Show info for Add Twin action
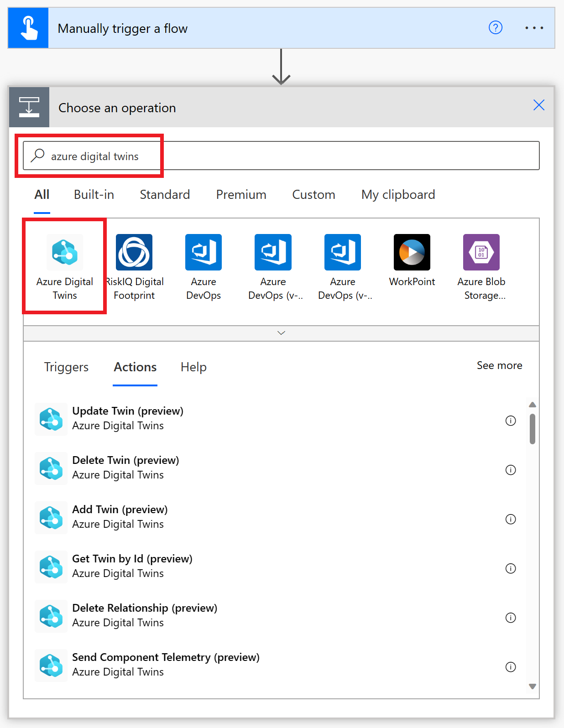The width and height of the screenshot is (564, 728). click(511, 519)
